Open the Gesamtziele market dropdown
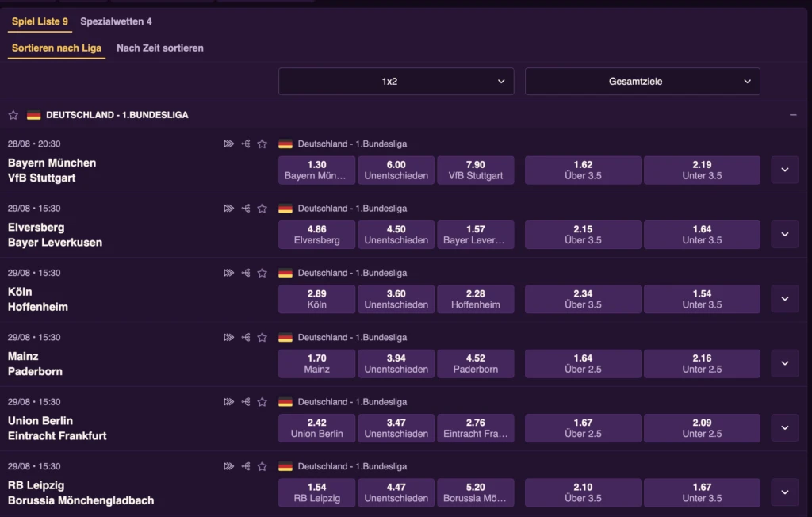812x517 pixels. click(x=642, y=82)
